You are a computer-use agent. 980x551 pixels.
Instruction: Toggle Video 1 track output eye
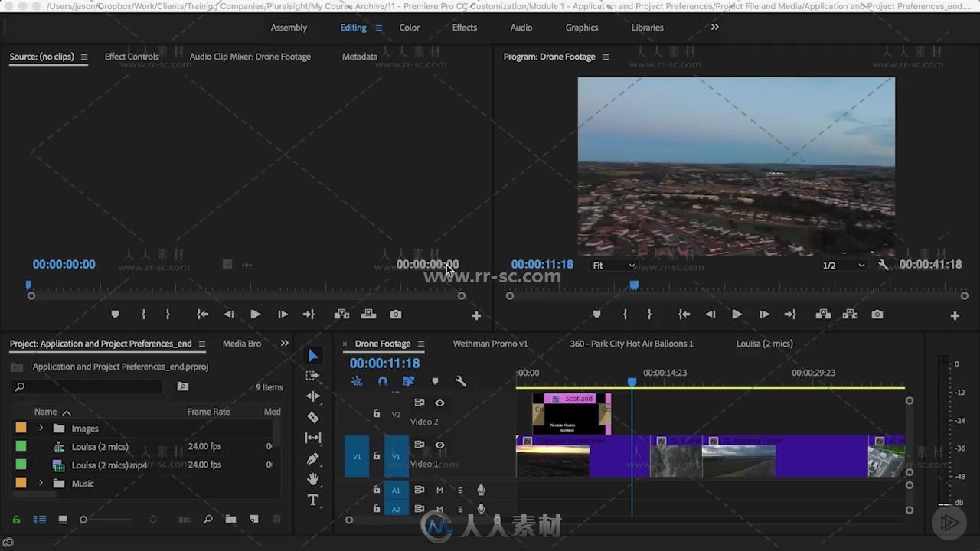(439, 445)
